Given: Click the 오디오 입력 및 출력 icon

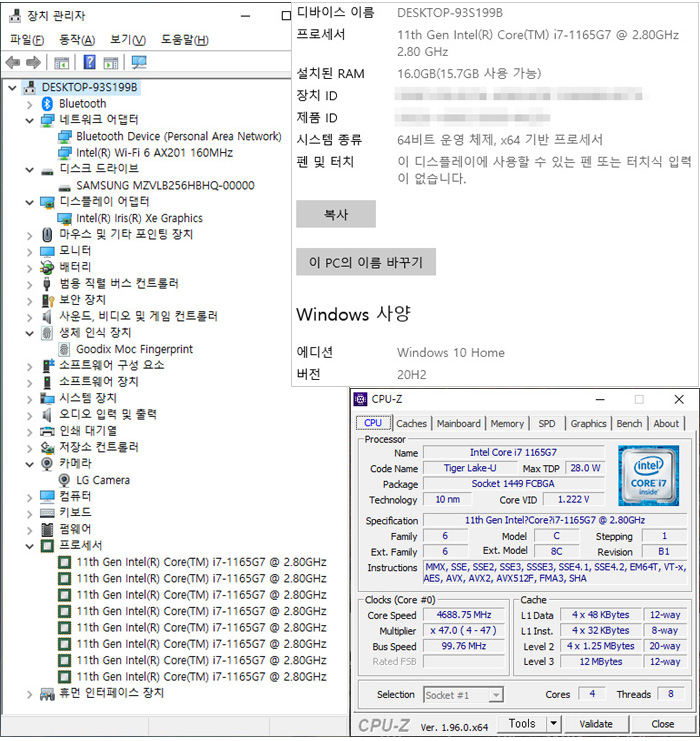Looking at the screenshot, I should tap(47, 414).
